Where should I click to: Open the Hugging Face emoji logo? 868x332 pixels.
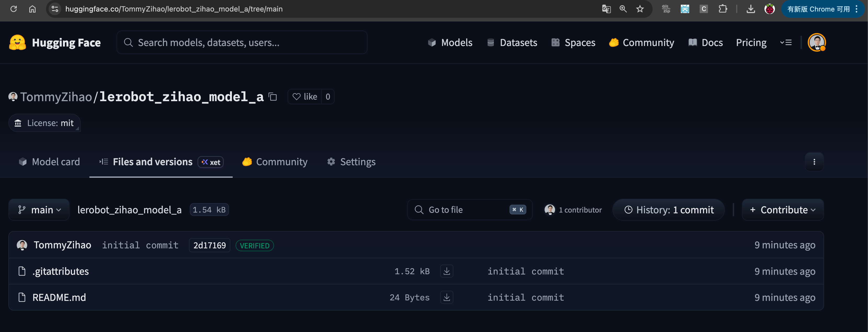(x=18, y=42)
